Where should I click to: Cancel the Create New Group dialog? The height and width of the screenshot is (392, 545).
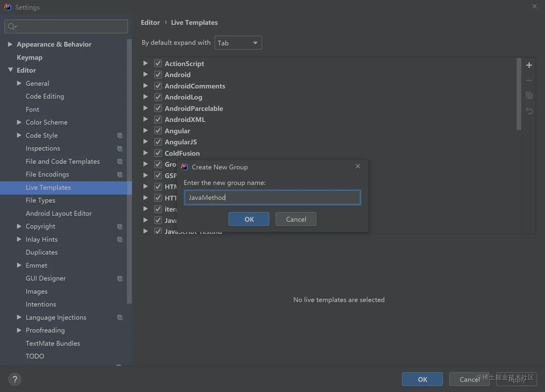coord(296,219)
